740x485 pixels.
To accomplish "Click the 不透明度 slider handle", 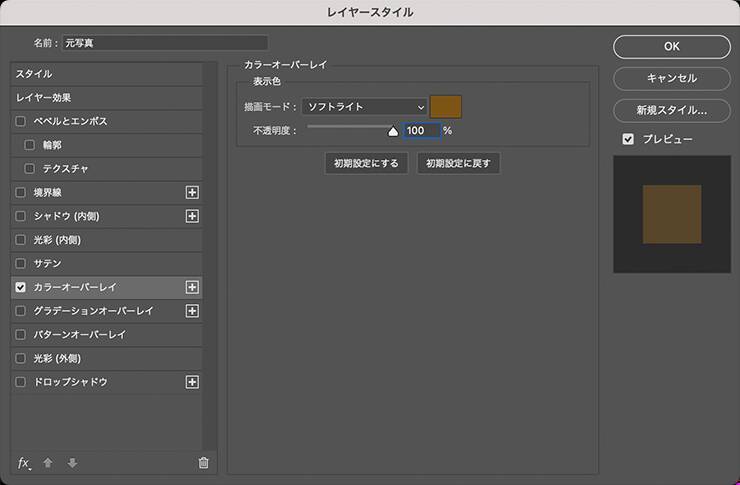I will (x=393, y=130).
